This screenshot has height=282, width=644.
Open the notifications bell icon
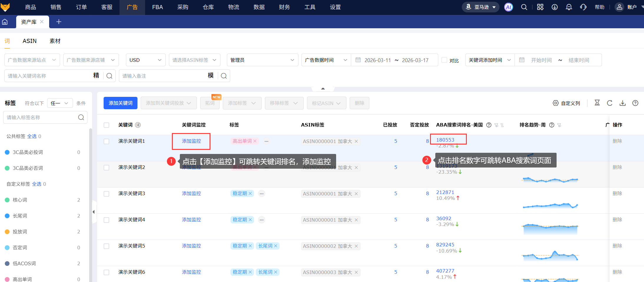[x=569, y=7]
